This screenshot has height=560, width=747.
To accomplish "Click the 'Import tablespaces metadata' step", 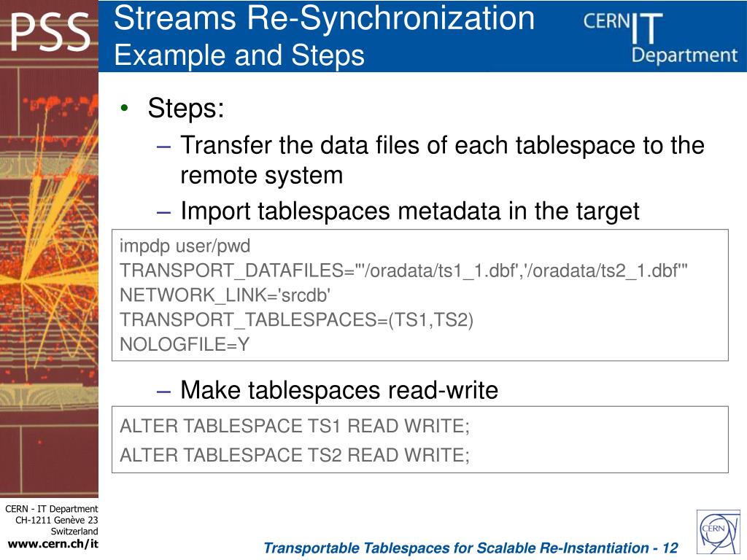I will coord(410,211).
